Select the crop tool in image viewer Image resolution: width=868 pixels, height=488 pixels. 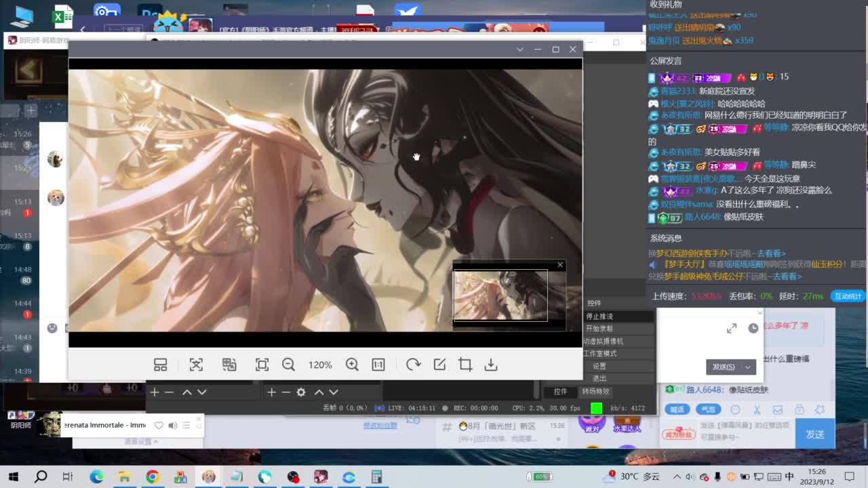(x=465, y=365)
